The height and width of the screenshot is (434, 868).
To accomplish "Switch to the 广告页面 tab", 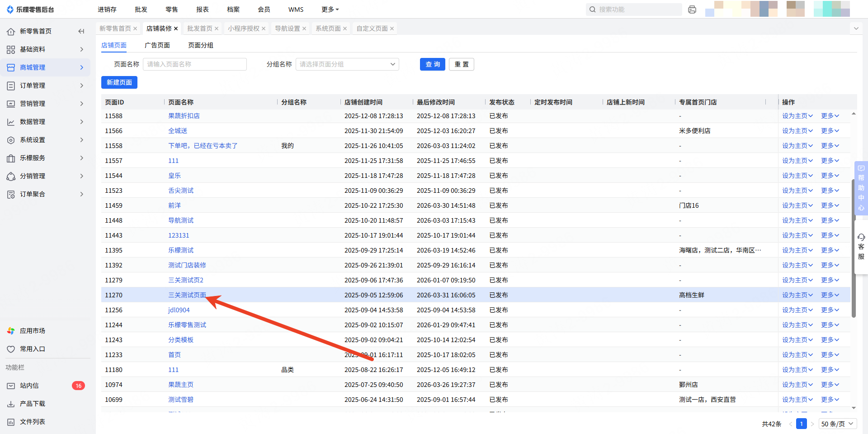I will [157, 45].
